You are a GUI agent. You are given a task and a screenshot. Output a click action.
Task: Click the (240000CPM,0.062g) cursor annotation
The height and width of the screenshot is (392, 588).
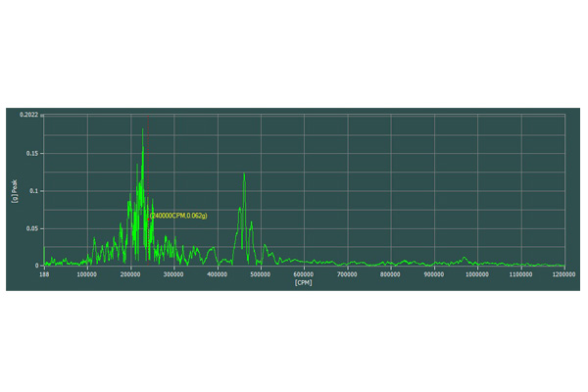pyautogui.click(x=178, y=215)
